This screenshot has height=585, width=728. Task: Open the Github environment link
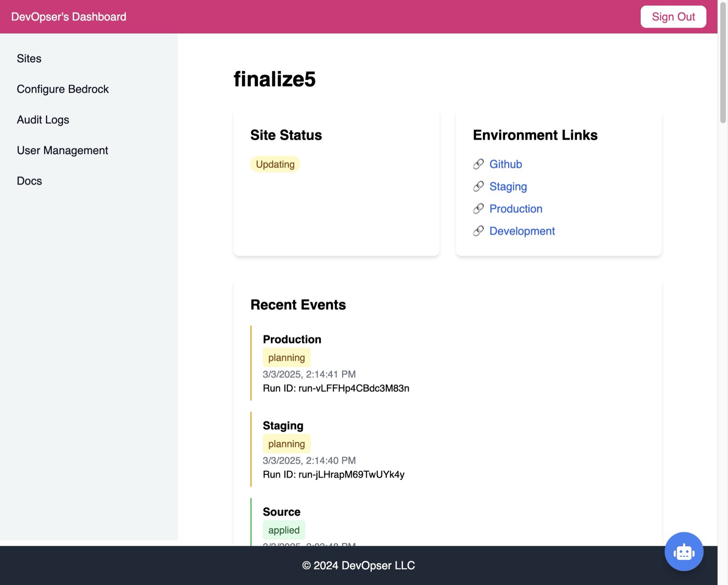[x=506, y=164]
